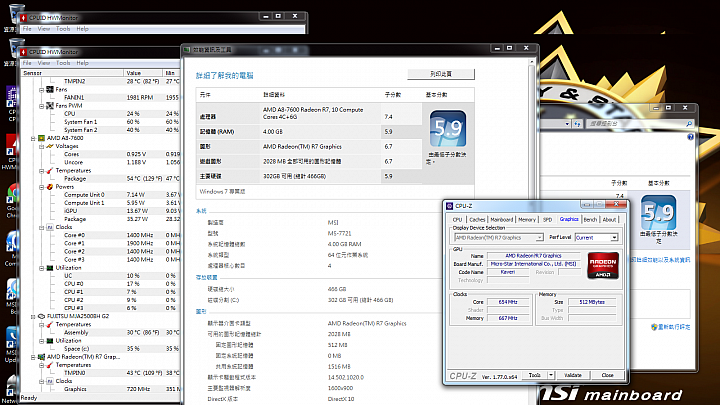Click the refresh icon in rear window address bar
The image size is (720, 405).
(577, 124)
